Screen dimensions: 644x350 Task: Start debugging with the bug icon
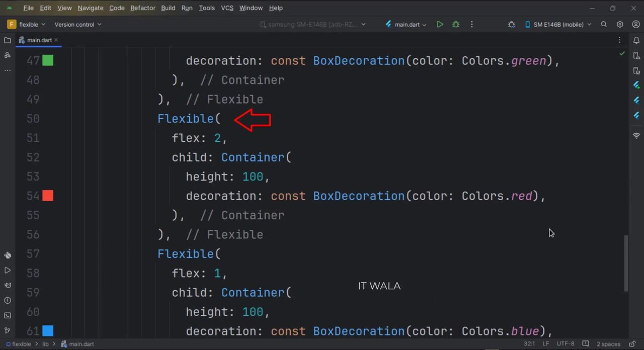click(456, 24)
